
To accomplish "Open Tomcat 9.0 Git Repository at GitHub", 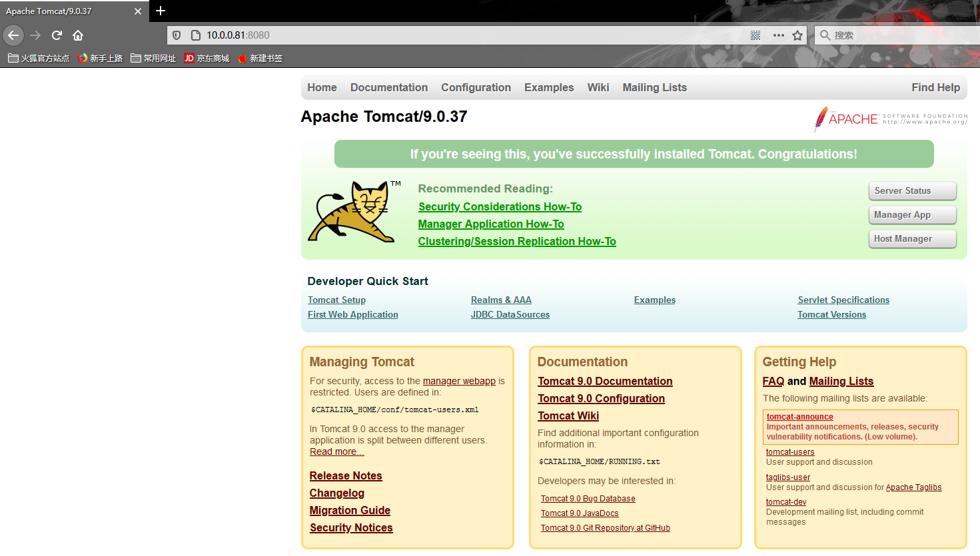I will 605,527.
